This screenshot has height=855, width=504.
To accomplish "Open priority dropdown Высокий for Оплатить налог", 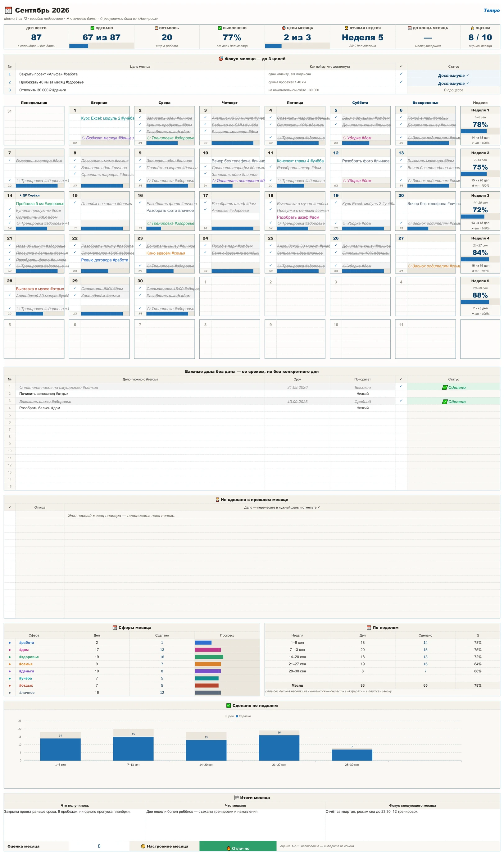I will click(x=362, y=387).
